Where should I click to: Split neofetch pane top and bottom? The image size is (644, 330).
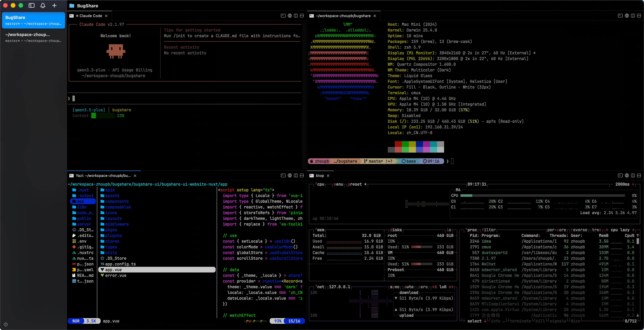coord(639,16)
